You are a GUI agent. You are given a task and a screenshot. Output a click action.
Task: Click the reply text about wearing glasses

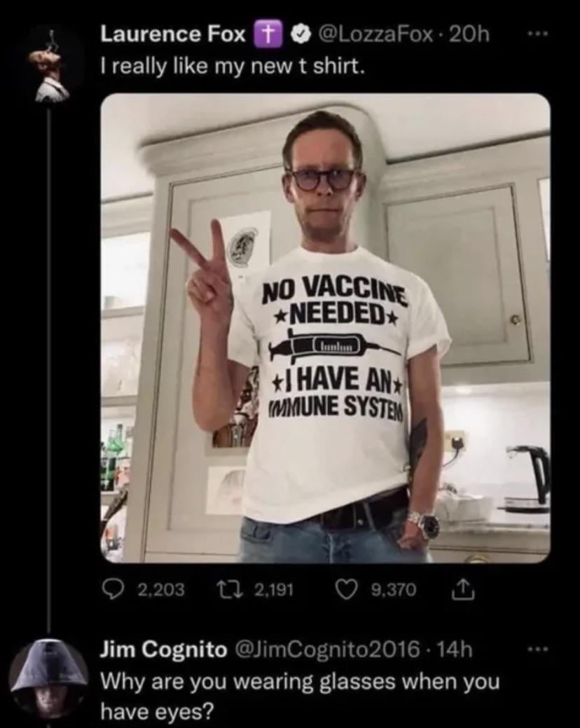[301, 695]
